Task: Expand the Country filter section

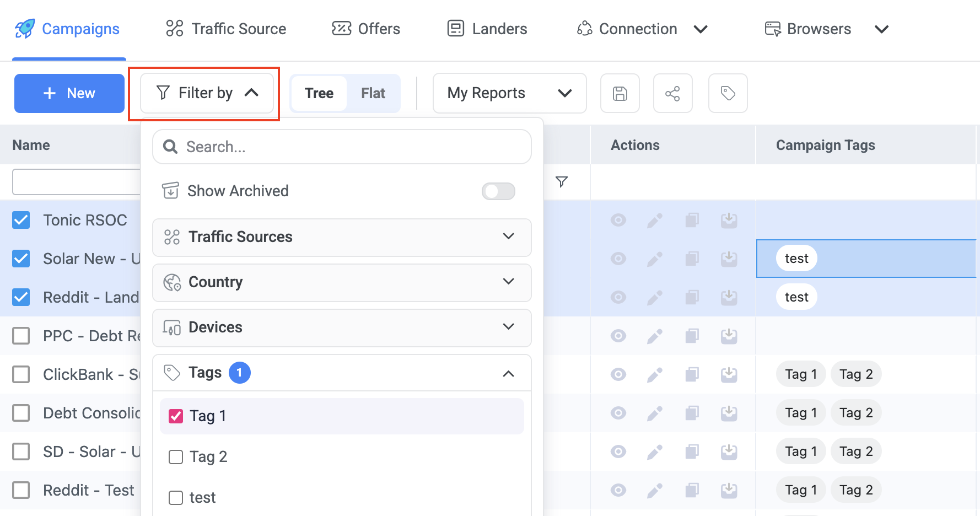Action: (x=342, y=282)
